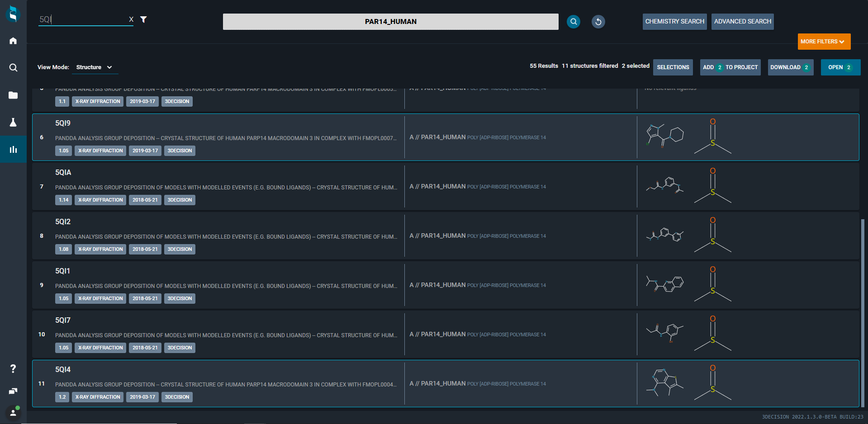Viewport: 868px width, 424px height.
Task: Click 3DECISION tag of 5QI2
Action: click(180, 249)
